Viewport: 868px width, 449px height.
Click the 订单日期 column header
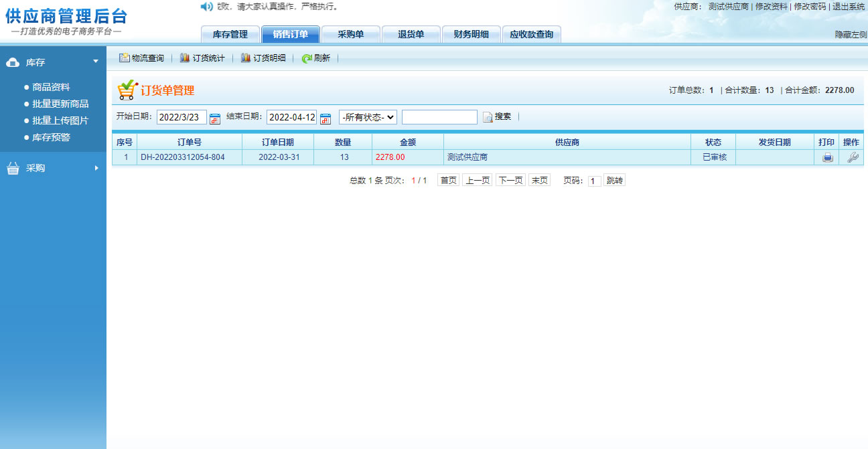click(277, 142)
